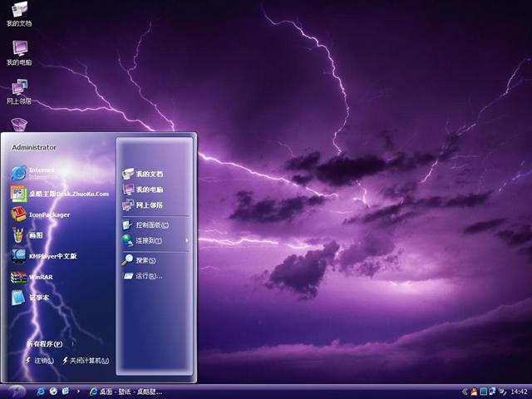
Task: Launch WinRAR from the Start menu
Action: 32,277
